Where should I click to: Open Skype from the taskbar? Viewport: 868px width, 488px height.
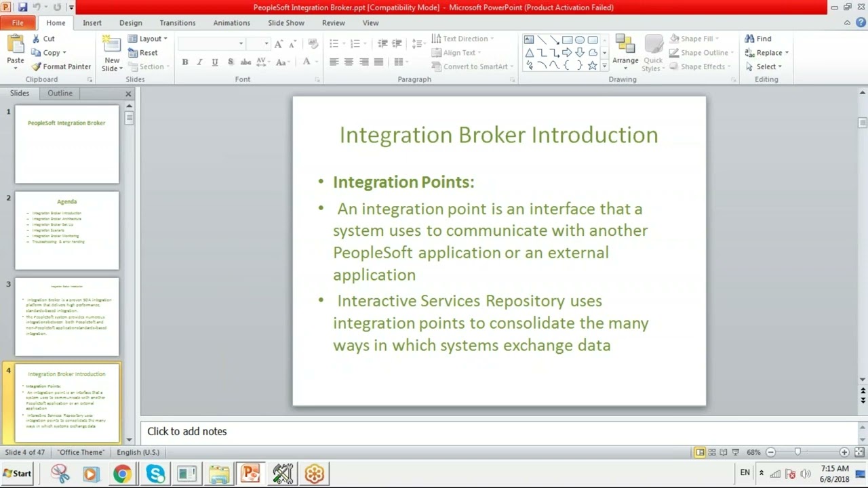[155, 474]
